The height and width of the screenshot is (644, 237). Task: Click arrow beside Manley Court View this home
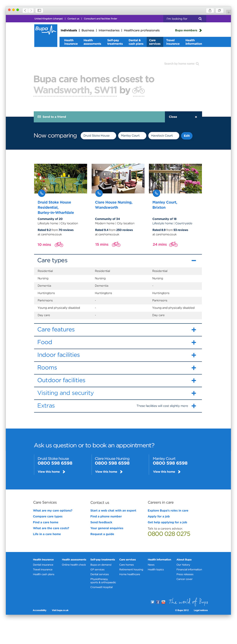(179, 472)
